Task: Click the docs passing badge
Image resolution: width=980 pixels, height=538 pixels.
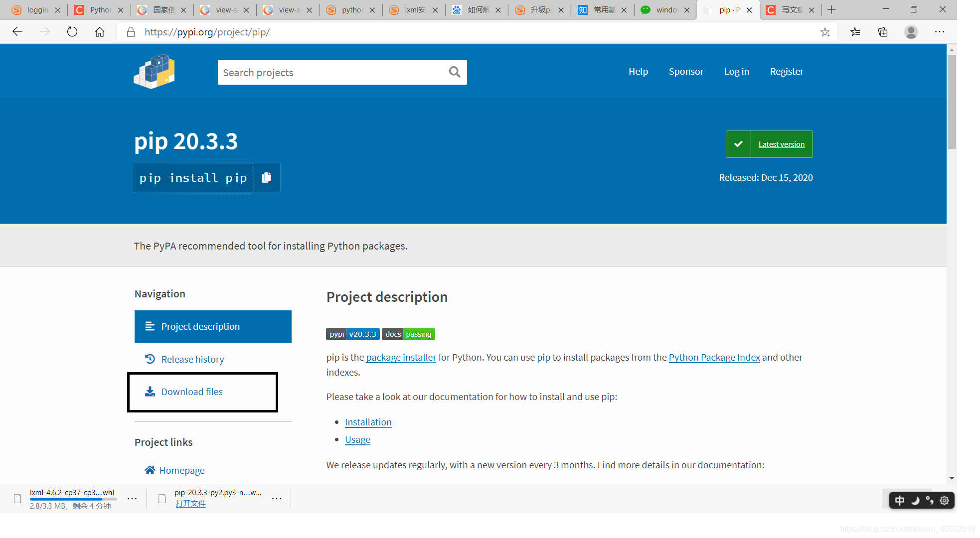Action: click(x=408, y=334)
